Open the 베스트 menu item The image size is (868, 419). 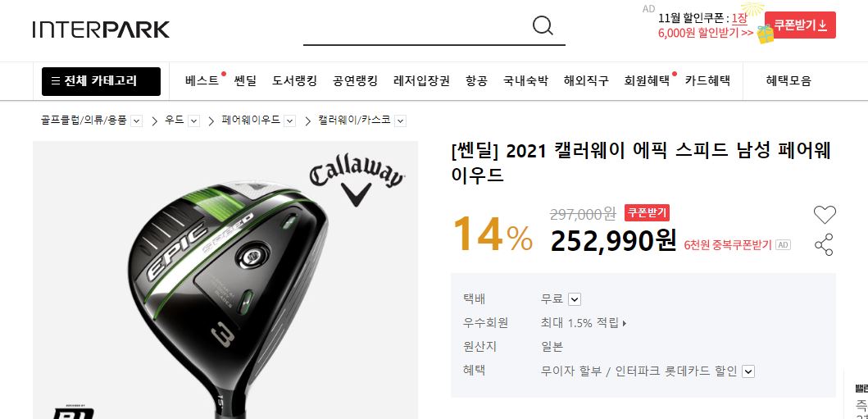202,81
